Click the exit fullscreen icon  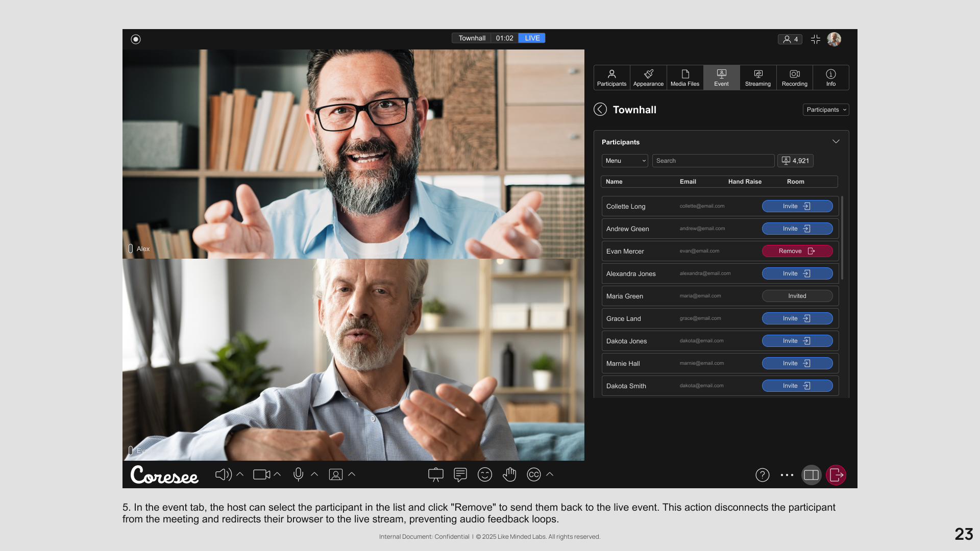[x=815, y=39]
